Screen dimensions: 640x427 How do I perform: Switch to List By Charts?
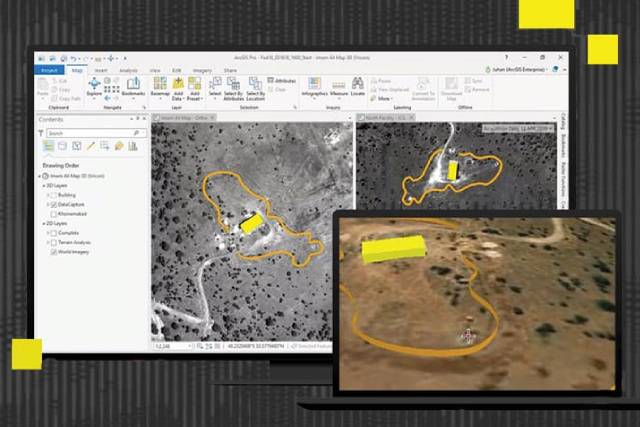133,146
